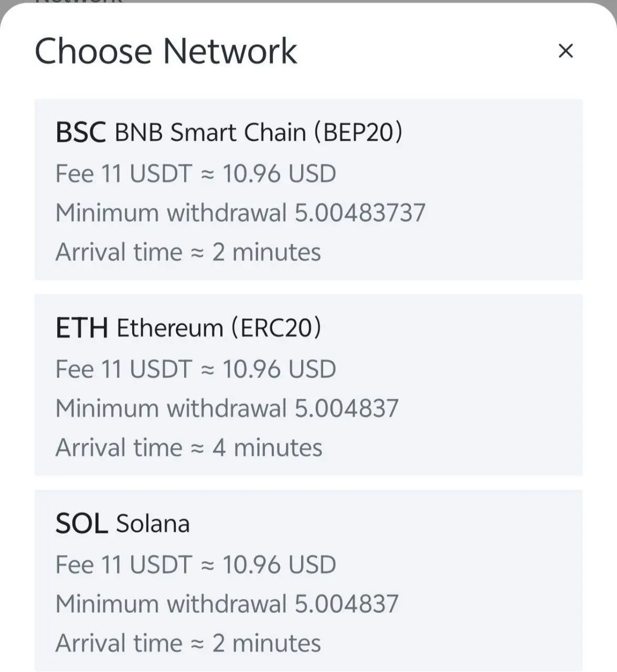Viewport: 617px width, 672px height.
Task: Select the bold ETH network abbreviation
Action: click(x=82, y=328)
